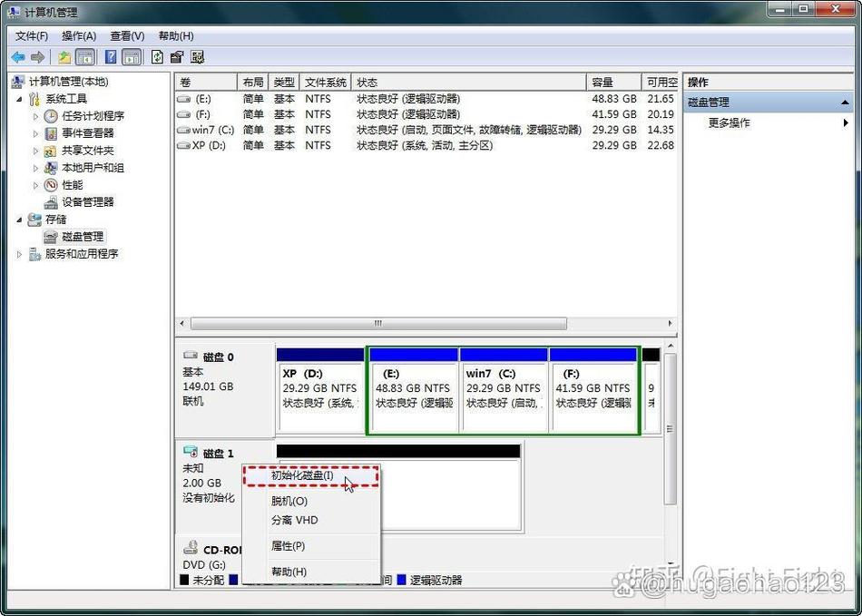The image size is (862, 616).
Task: Click the last toolbar settings list icon
Action: pos(198,56)
